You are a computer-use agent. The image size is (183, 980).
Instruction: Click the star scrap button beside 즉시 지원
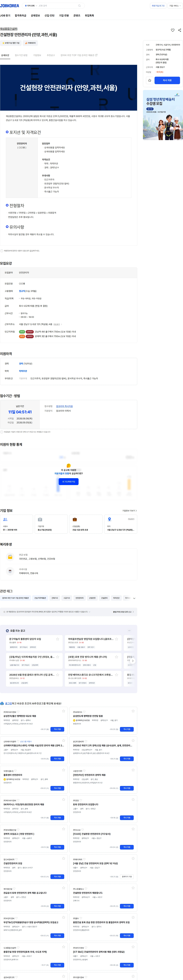[x=150, y=80]
